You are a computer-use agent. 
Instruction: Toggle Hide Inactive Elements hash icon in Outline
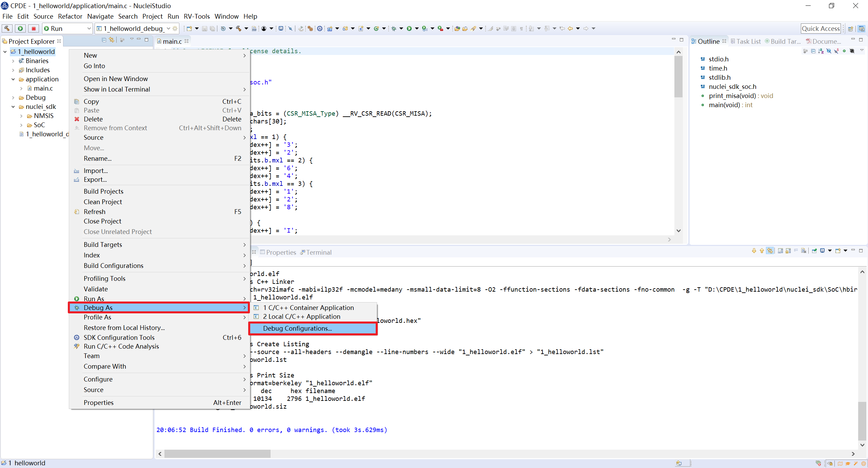tap(852, 51)
